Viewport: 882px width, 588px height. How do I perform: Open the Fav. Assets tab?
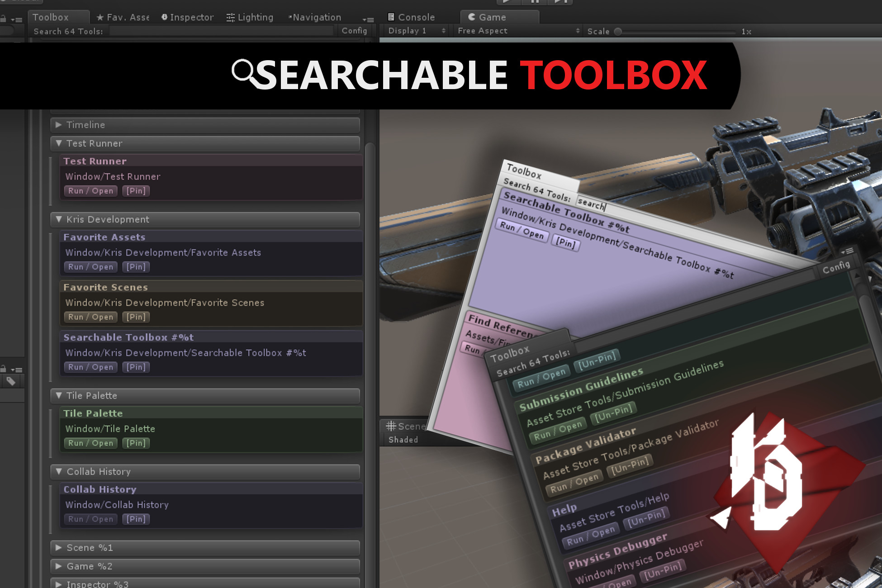click(x=123, y=17)
